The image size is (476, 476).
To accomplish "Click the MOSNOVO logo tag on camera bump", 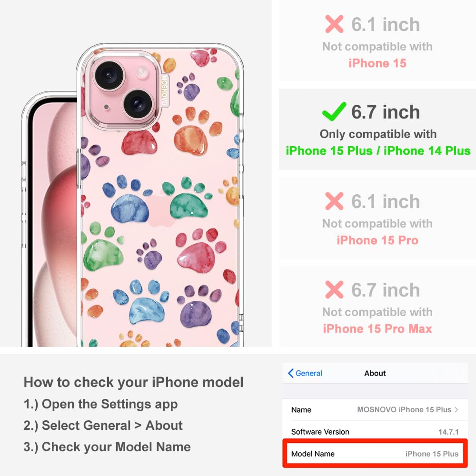I will 164,91.
